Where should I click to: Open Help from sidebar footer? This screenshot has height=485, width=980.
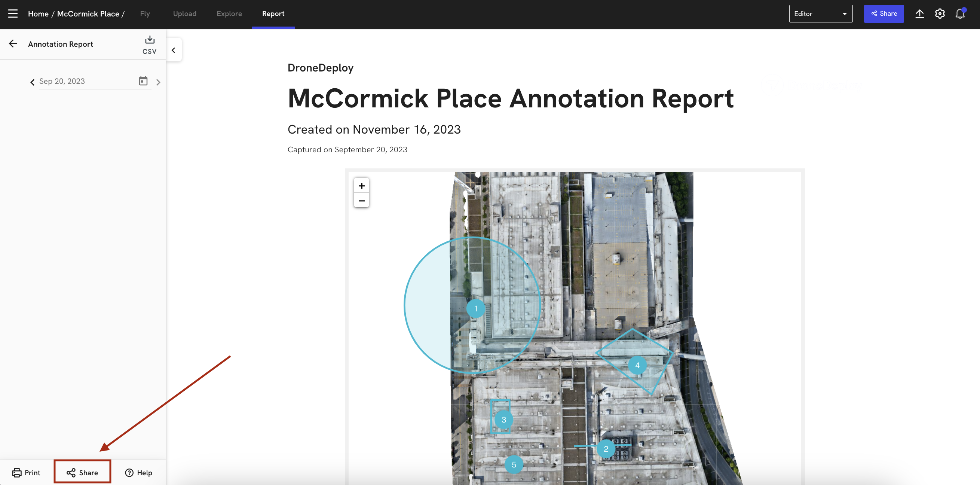[x=138, y=472]
